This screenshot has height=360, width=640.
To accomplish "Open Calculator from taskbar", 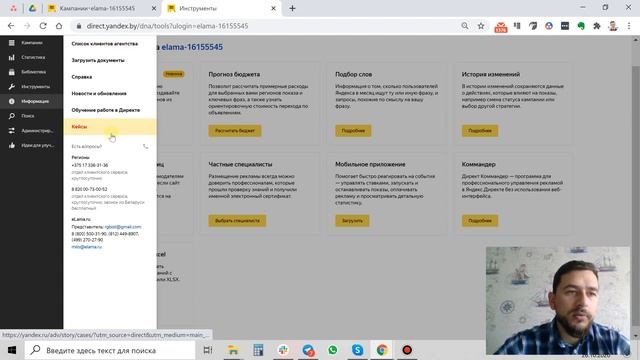I will [x=258, y=350].
